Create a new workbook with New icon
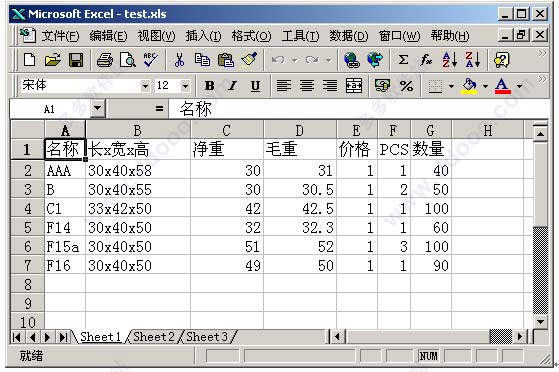 coord(29,60)
